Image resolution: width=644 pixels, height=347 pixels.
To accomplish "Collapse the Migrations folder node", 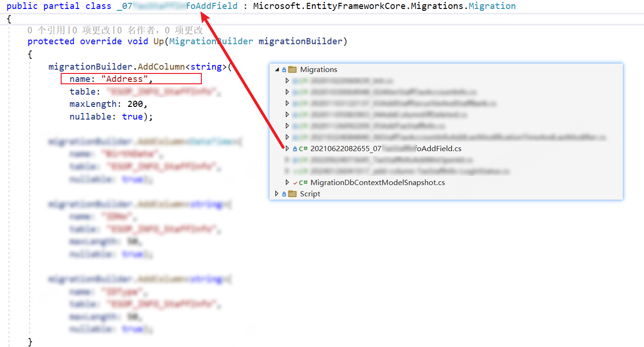I will (277, 70).
